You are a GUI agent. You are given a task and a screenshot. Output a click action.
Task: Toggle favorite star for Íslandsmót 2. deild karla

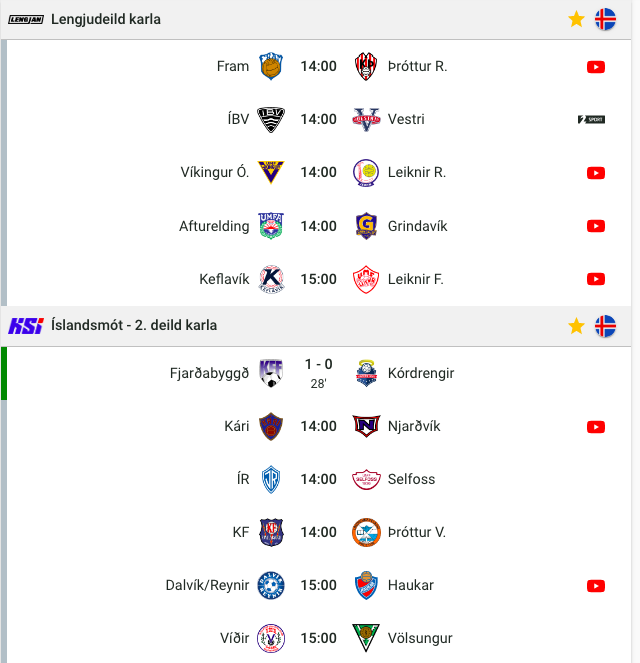coord(576,326)
